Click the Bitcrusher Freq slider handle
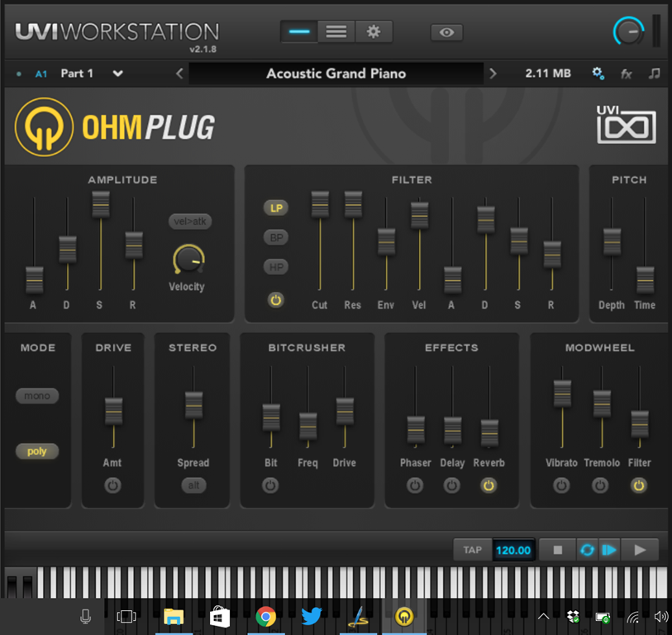 (x=307, y=426)
